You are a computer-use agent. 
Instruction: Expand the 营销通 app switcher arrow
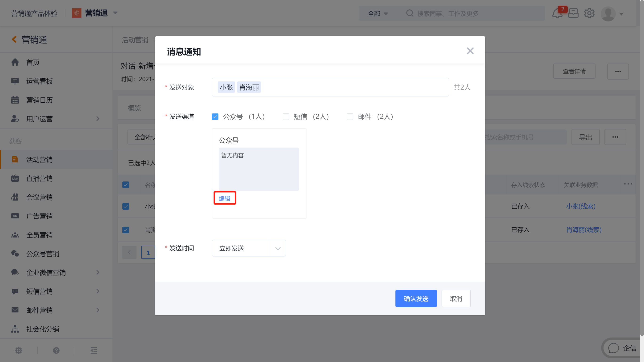[115, 13]
